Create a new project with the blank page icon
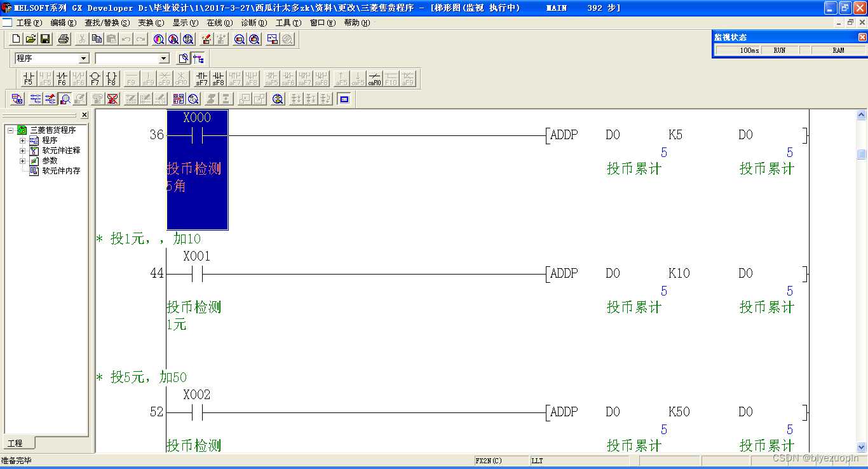 point(17,39)
